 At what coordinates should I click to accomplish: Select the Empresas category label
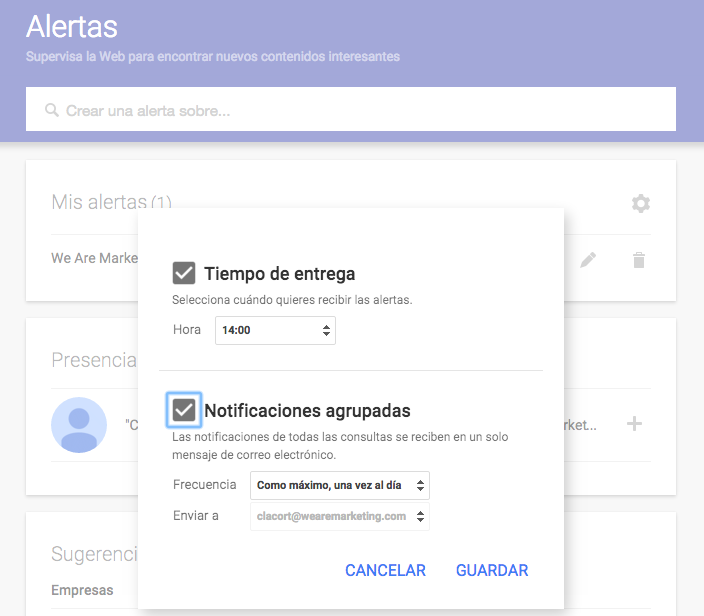(82, 590)
